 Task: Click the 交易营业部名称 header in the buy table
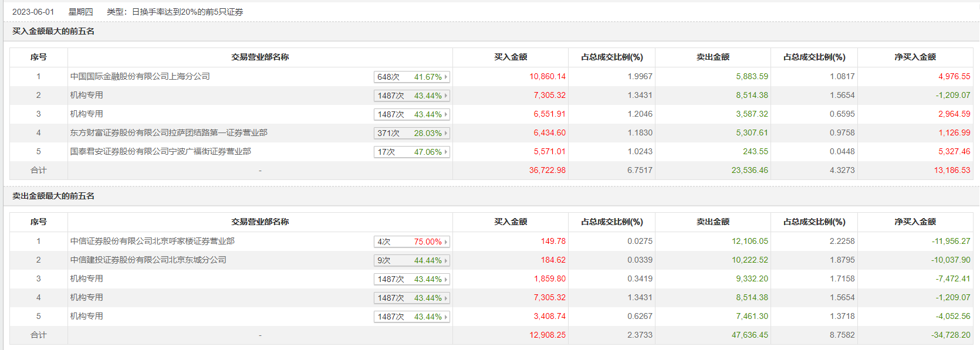pos(260,57)
